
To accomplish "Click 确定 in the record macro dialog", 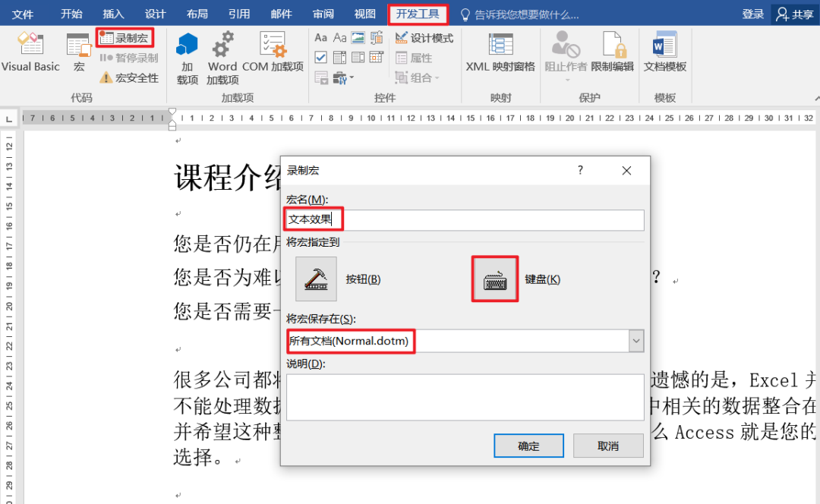I will click(528, 446).
